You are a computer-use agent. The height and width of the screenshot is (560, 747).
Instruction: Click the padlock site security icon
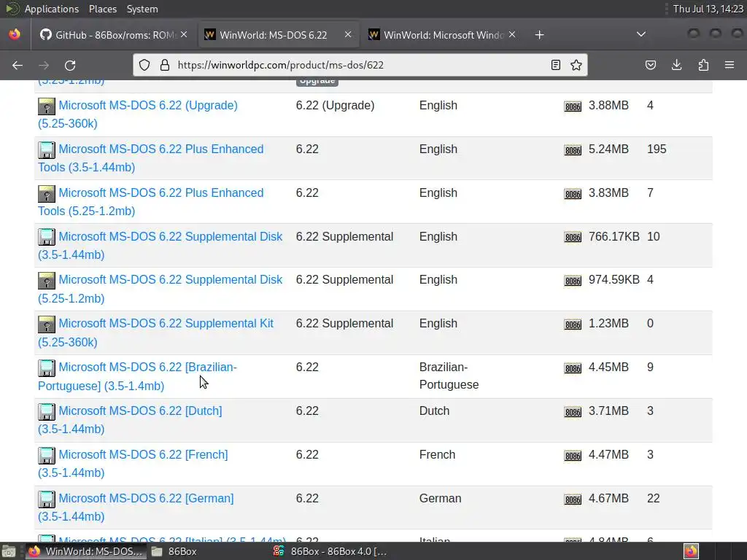coord(164,65)
